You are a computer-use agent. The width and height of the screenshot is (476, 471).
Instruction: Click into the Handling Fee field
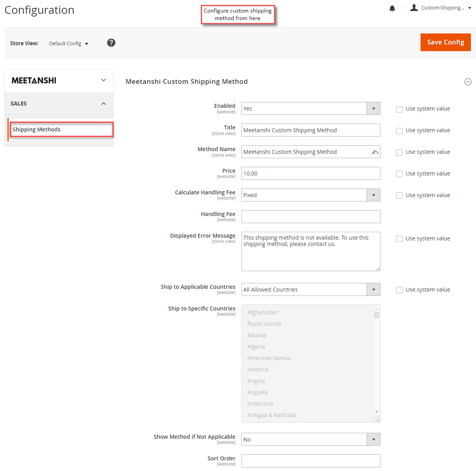[x=311, y=217]
